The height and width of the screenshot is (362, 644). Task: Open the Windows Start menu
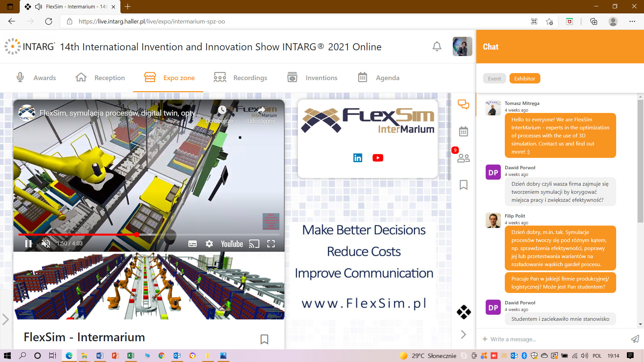[7, 356]
